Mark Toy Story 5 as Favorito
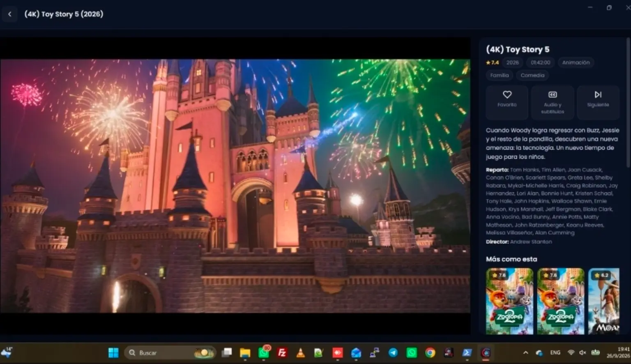The width and height of the screenshot is (631, 364). 507,102
